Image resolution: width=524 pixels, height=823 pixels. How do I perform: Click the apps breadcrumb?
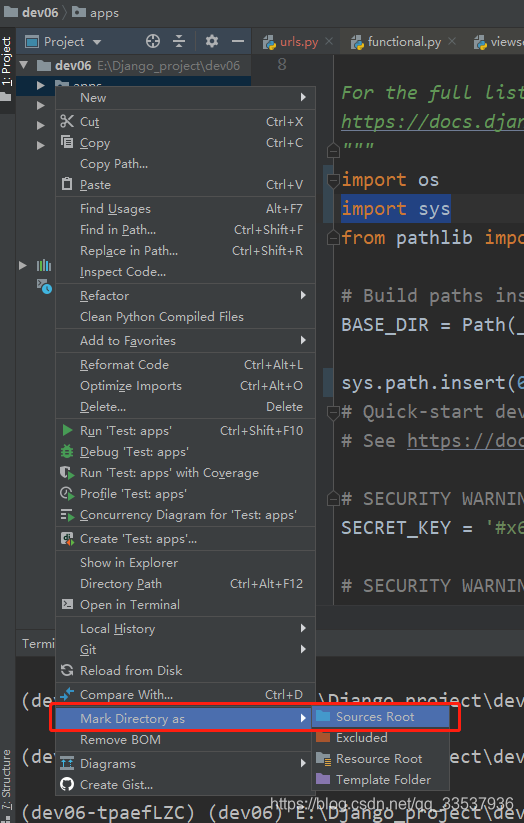95,12
